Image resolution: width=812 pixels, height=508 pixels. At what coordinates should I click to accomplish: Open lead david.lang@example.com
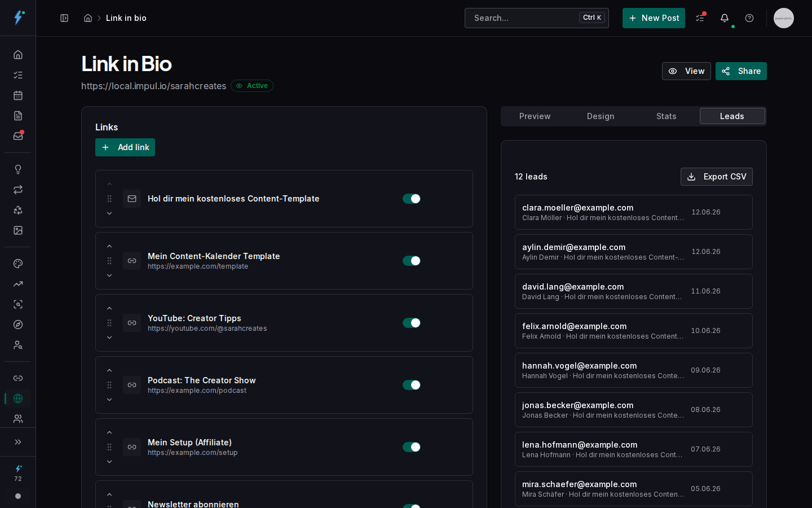point(633,291)
